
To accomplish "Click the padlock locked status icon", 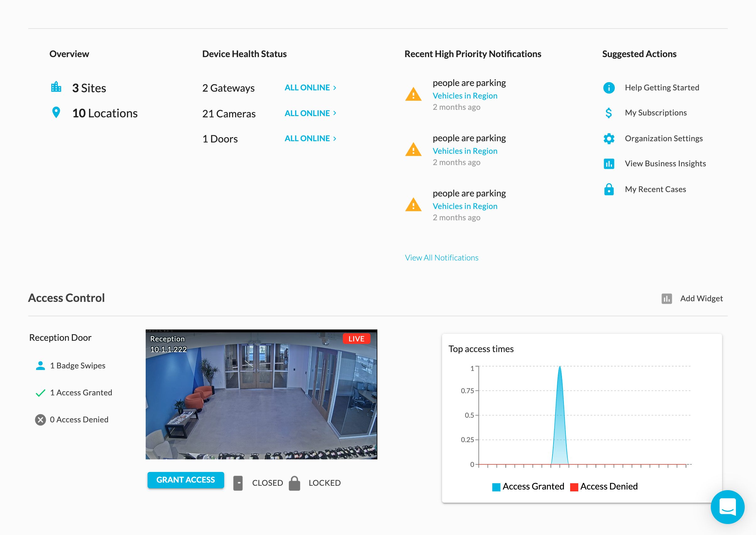I will tap(294, 483).
